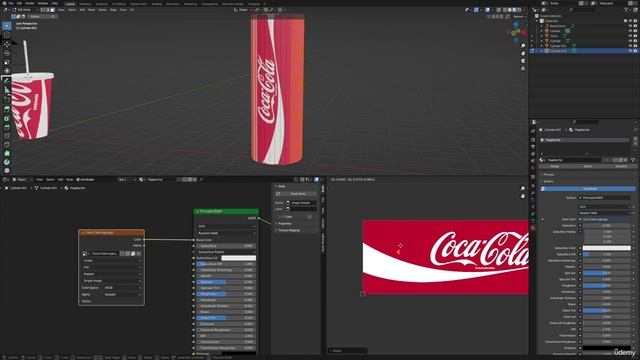Screen dimensions: 640x360
Task: Click the Reset Node button in sidebar
Action: [297, 194]
